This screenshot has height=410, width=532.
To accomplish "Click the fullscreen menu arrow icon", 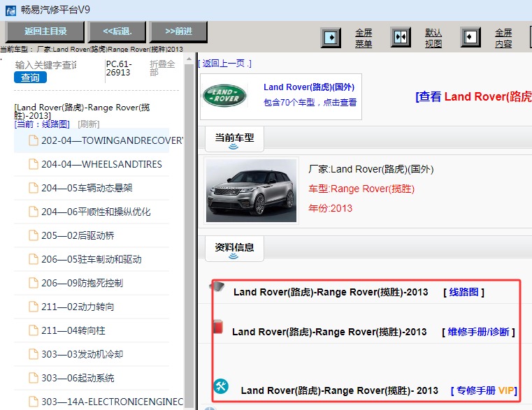I will click(x=331, y=37).
